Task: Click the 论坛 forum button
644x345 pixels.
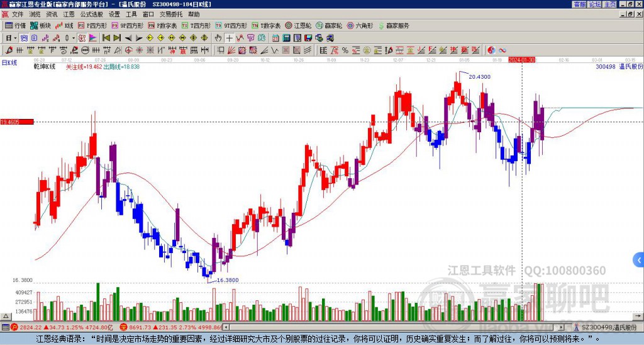Action: pos(595,4)
